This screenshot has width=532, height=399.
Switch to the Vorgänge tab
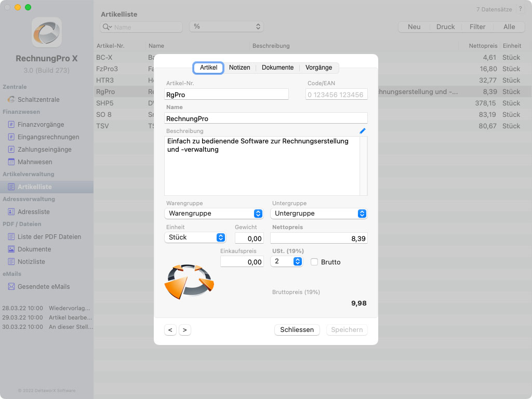pos(318,68)
